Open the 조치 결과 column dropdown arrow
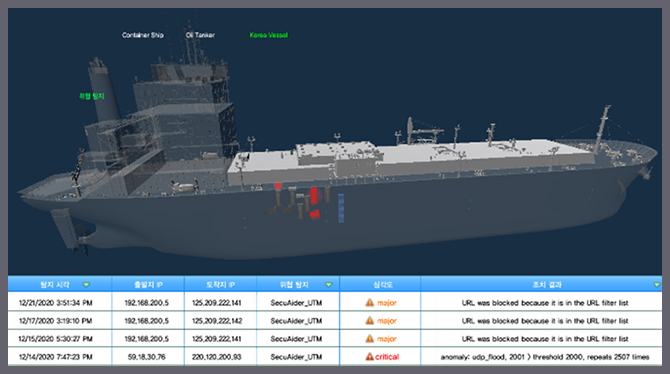Image resolution: width=670 pixels, height=374 pixels. coord(657,285)
